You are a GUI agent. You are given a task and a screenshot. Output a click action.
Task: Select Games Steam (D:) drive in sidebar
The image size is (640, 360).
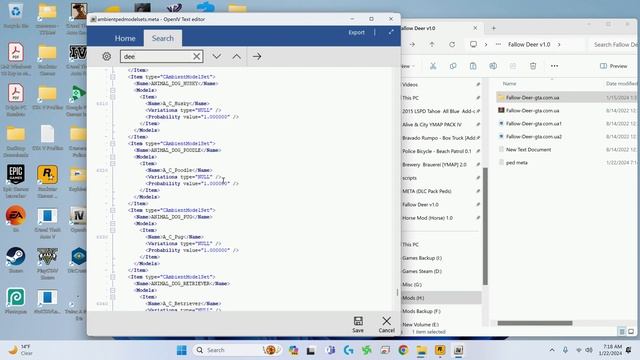pyautogui.click(x=422, y=271)
